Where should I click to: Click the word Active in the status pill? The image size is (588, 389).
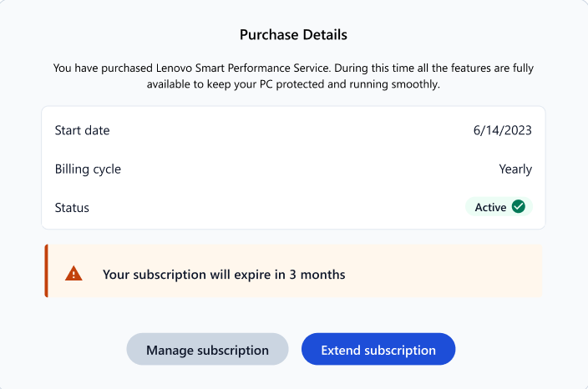490,207
